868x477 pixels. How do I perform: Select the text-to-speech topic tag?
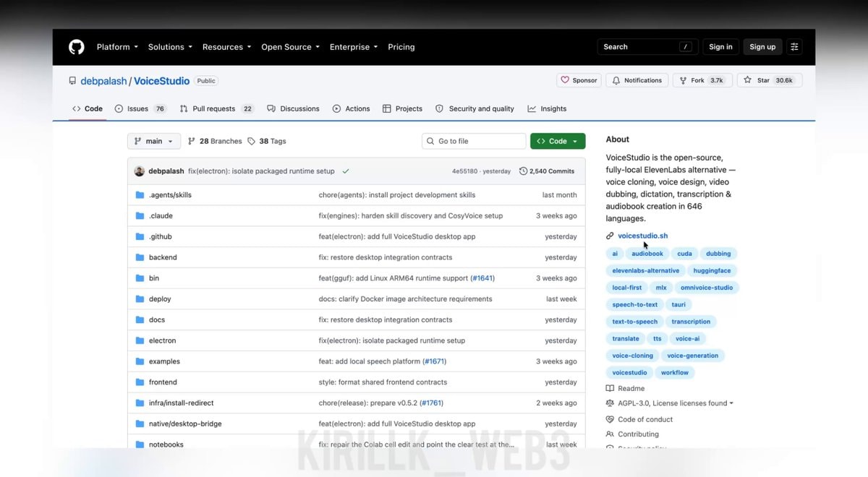click(x=635, y=322)
